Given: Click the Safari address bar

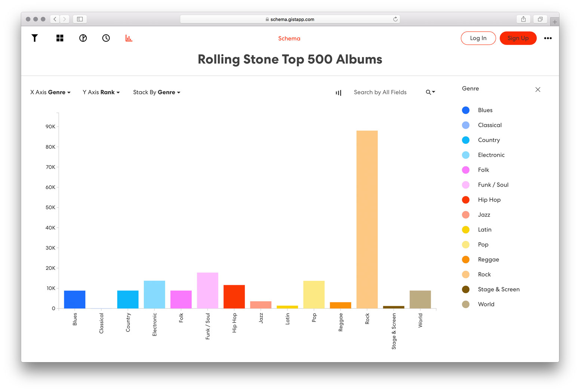Looking at the screenshot, I should [x=290, y=19].
